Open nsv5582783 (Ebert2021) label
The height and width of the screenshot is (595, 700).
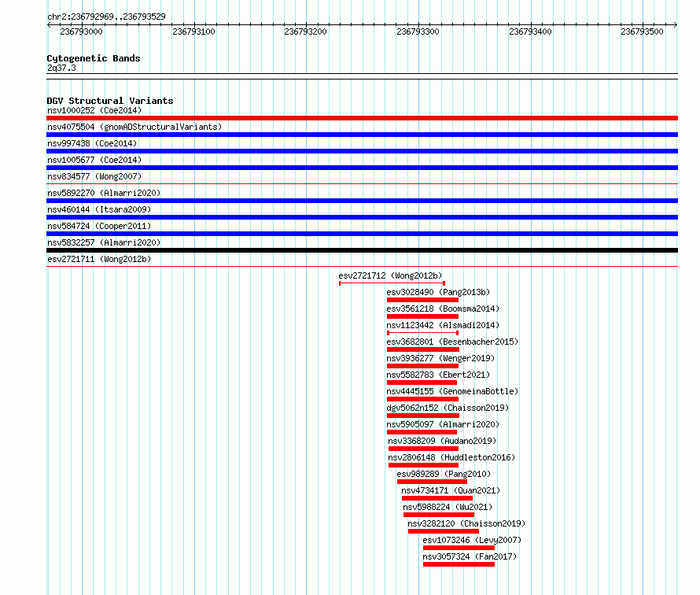[x=438, y=375]
